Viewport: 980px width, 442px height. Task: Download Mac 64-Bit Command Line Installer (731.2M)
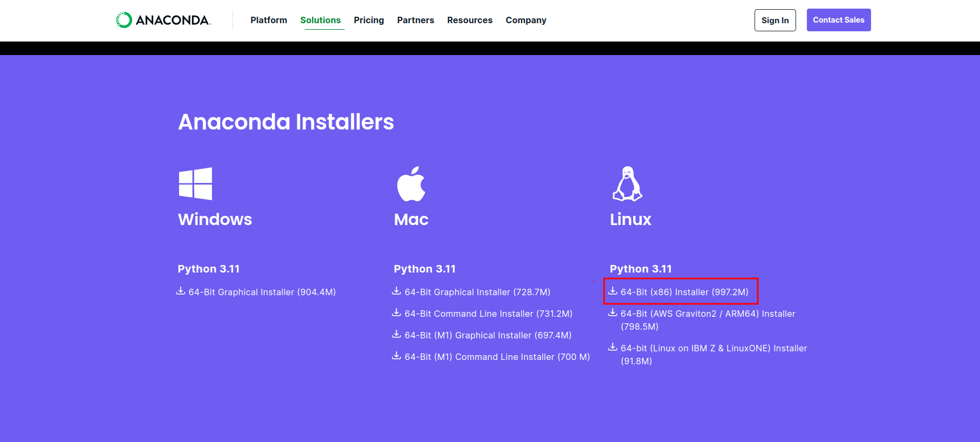pos(489,314)
